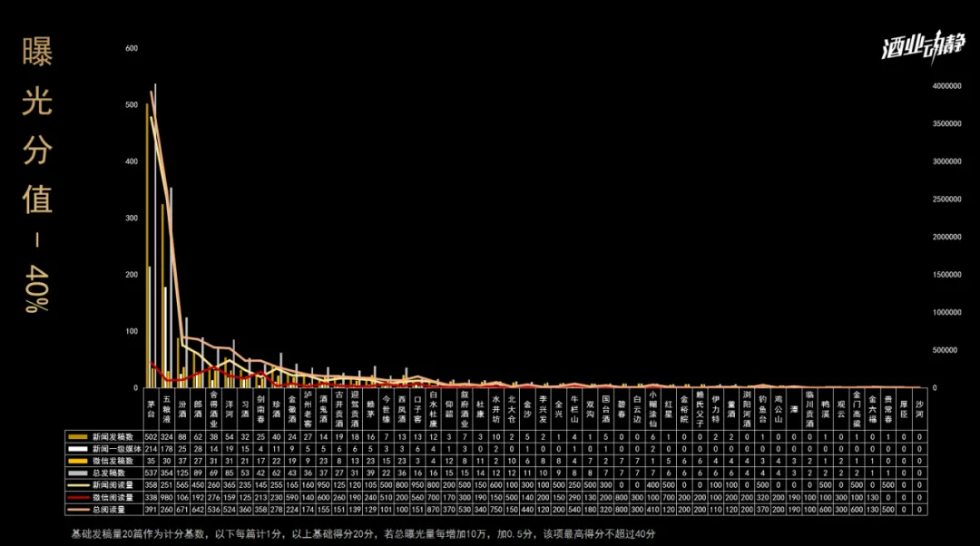Click the red line swatch beside 微信阅读量
Viewport: 980px width, 546px height.
[77, 498]
